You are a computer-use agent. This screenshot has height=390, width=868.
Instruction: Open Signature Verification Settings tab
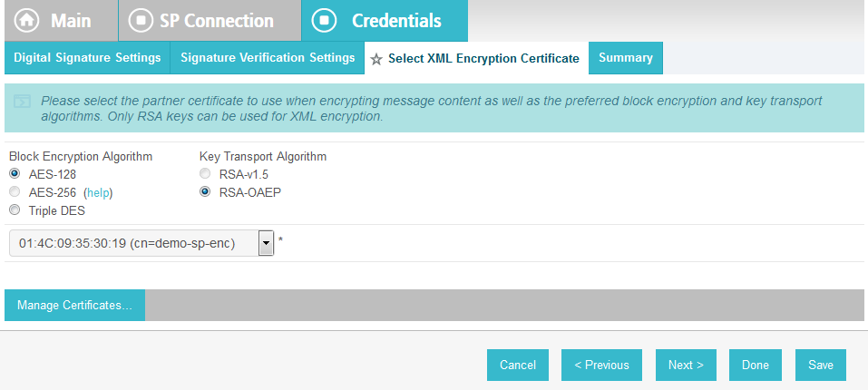coord(268,57)
